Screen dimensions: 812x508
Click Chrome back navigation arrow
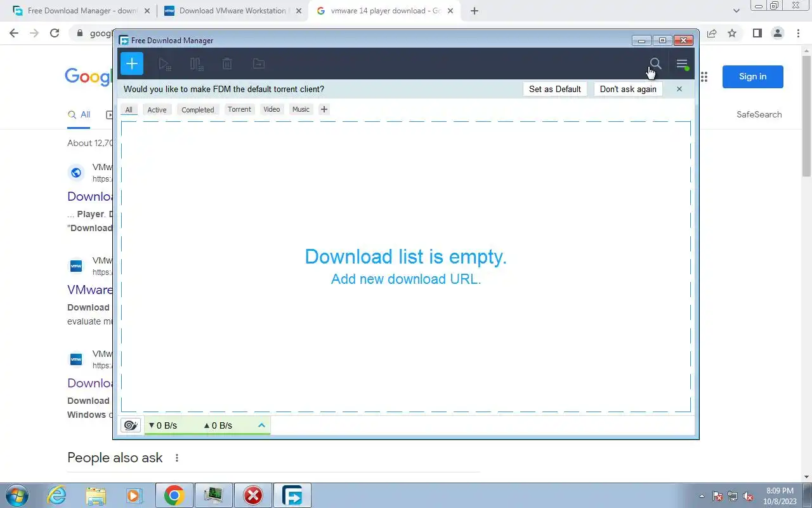pos(14,33)
